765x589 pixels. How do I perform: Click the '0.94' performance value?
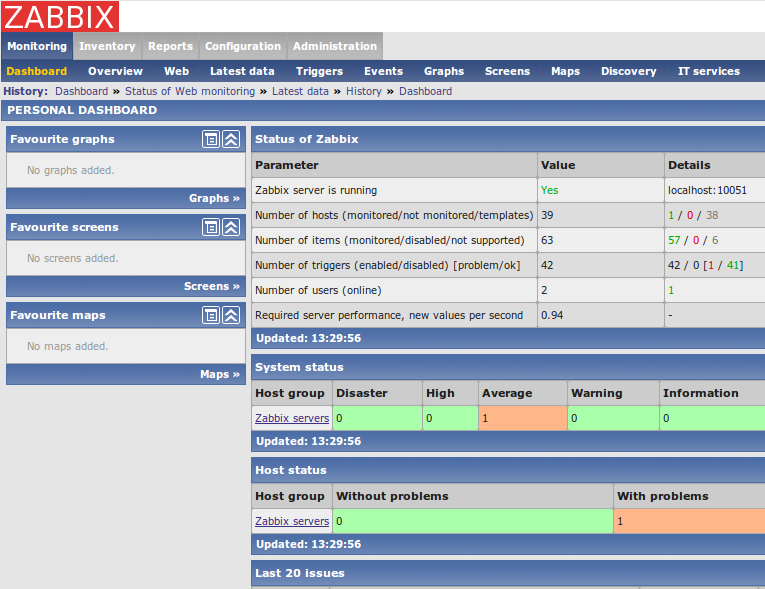pyautogui.click(x=552, y=315)
